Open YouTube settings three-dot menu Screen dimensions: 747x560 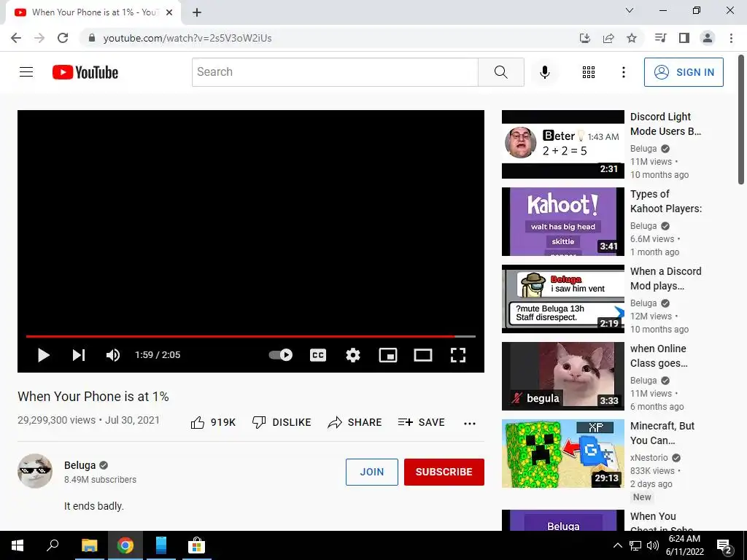click(623, 72)
